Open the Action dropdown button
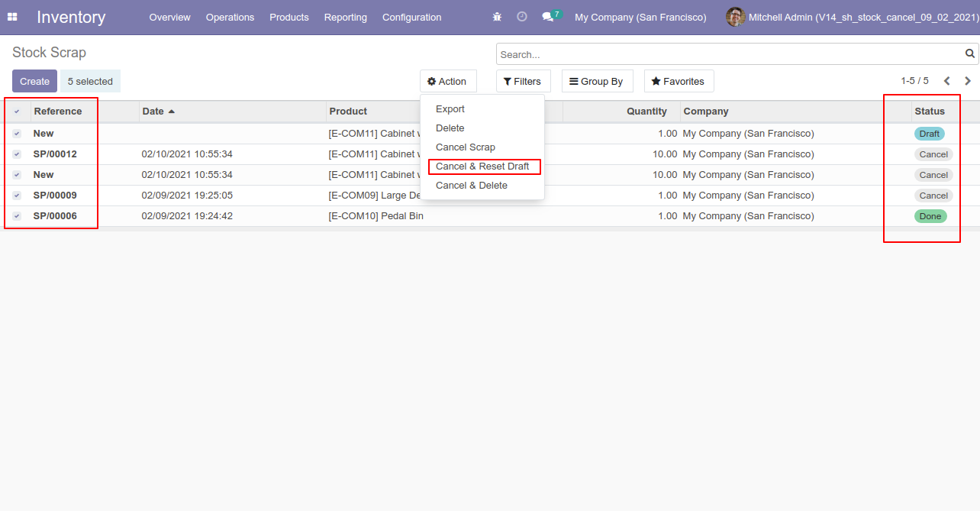980x511 pixels. (x=448, y=81)
